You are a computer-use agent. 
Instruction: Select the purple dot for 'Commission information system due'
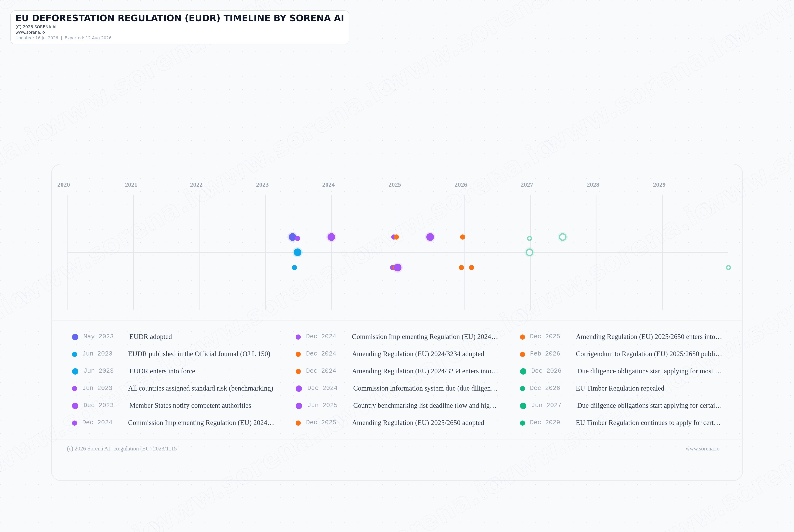click(299, 388)
